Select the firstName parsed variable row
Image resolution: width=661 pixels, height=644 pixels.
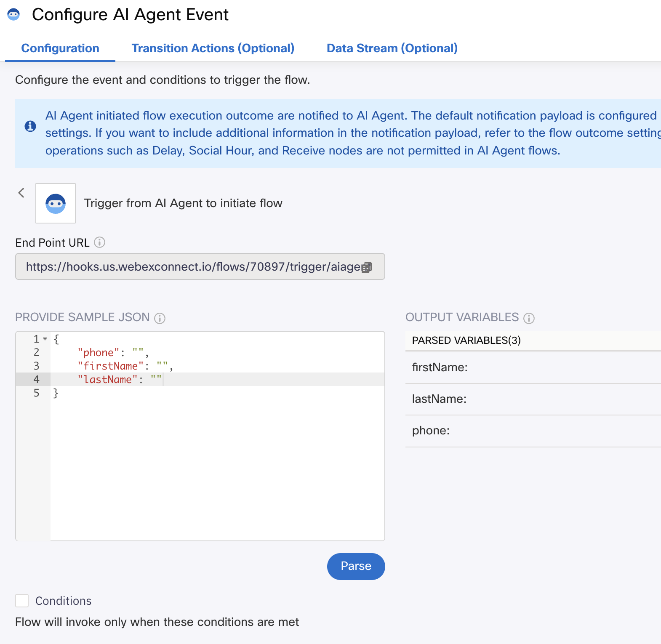click(533, 367)
